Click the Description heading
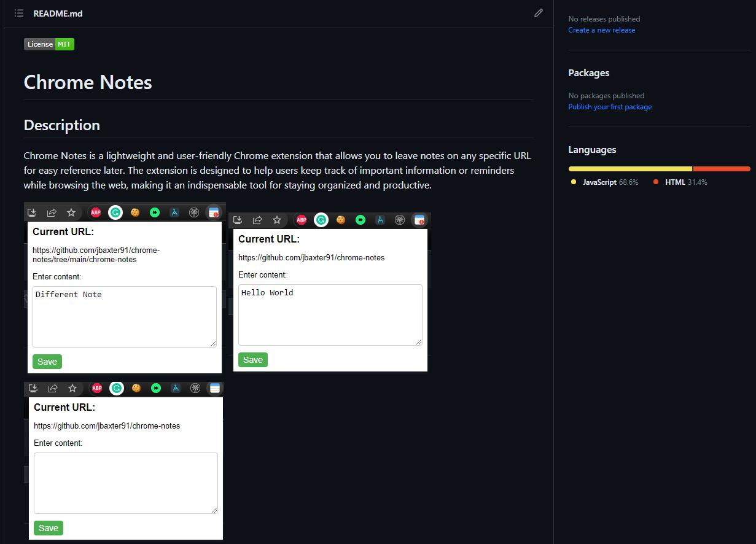 click(x=61, y=125)
